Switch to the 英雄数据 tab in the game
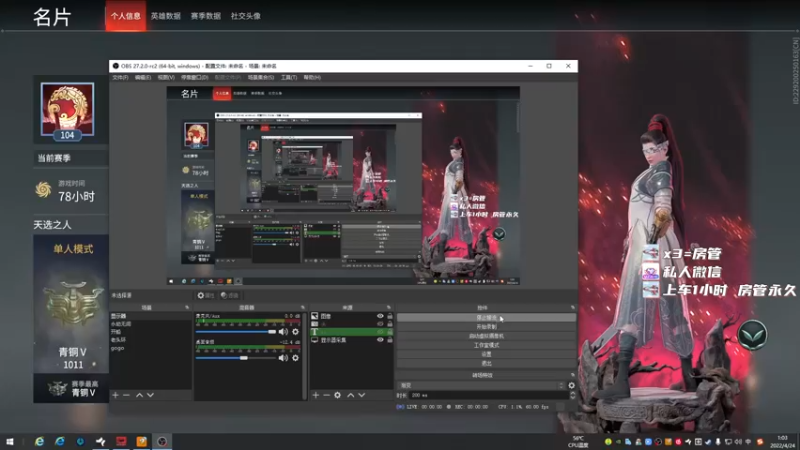This screenshot has height=450, width=800. coord(165,16)
